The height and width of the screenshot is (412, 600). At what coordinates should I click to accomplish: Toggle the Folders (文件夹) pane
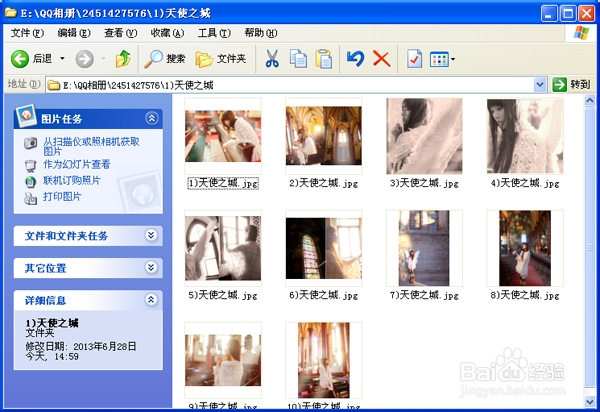pyautogui.click(x=221, y=59)
